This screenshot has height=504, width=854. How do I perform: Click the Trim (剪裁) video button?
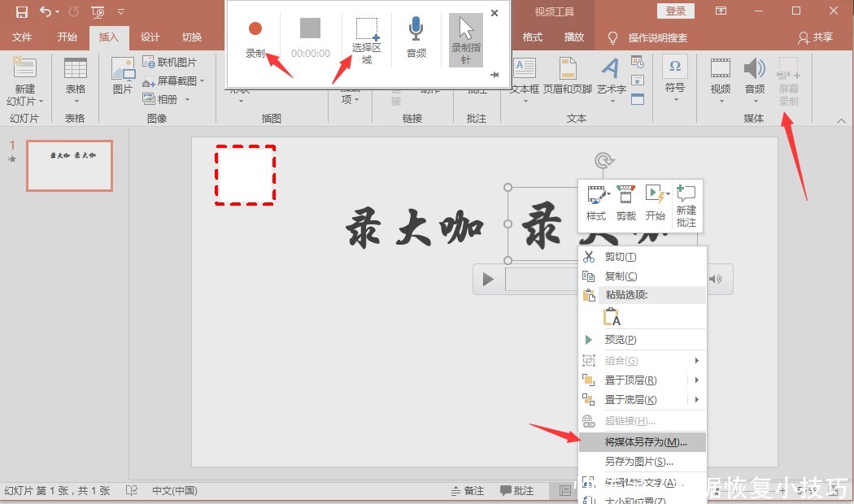625,203
